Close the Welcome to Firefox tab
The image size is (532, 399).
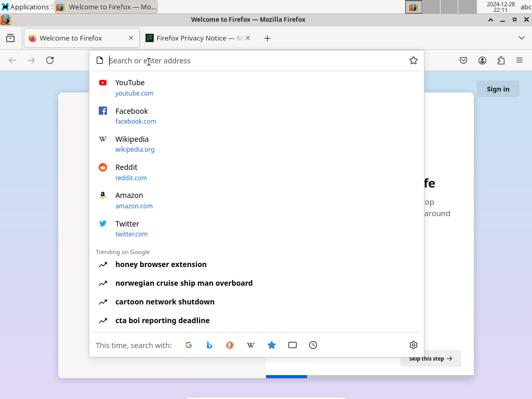(x=131, y=38)
